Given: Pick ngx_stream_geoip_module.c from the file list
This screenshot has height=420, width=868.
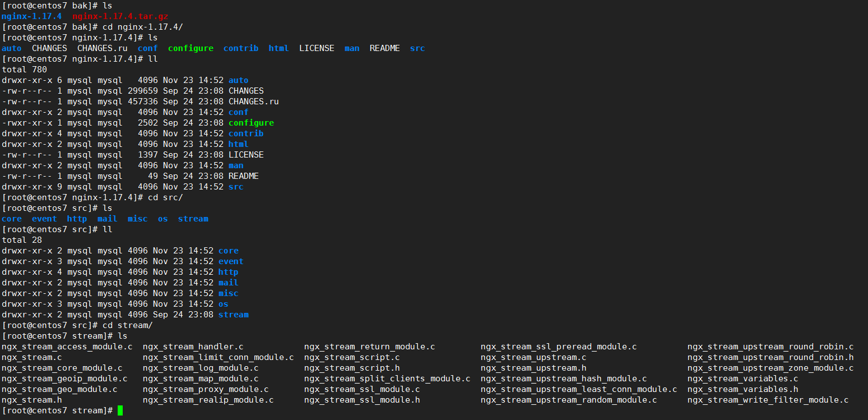Looking at the screenshot, I should pyautogui.click(x=64, y=379).
